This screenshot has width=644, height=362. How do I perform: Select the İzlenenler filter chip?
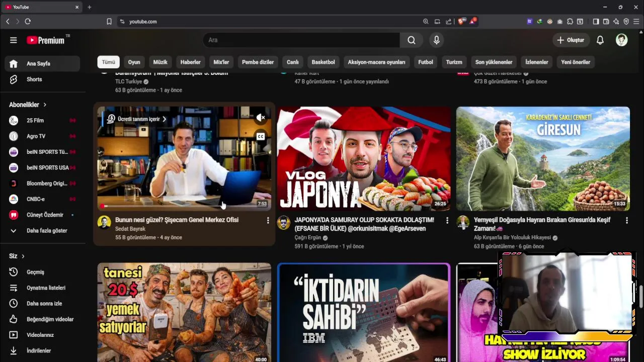pos(537,62)
